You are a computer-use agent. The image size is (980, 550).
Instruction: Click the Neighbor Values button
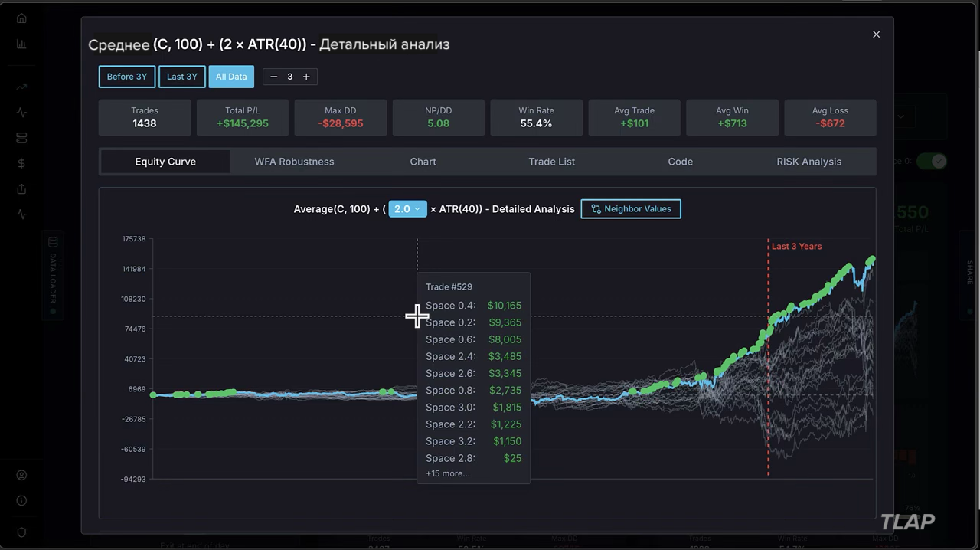coord(631,209)
